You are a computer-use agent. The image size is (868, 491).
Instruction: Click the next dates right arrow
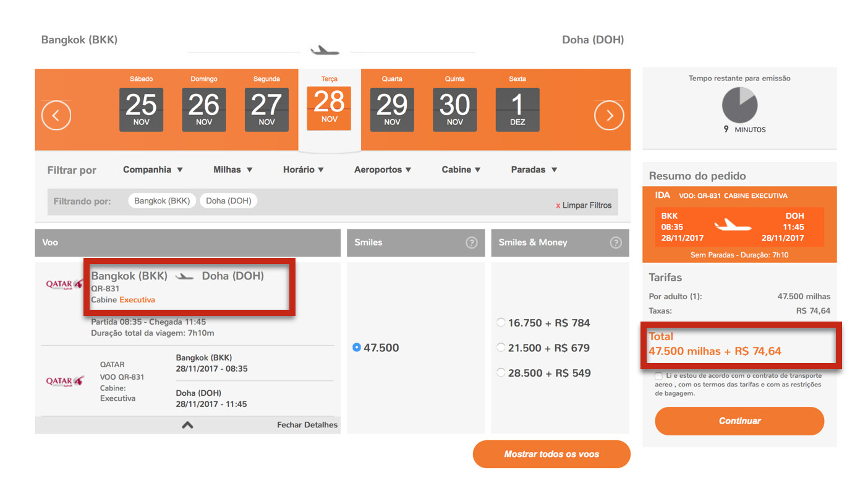609,115
